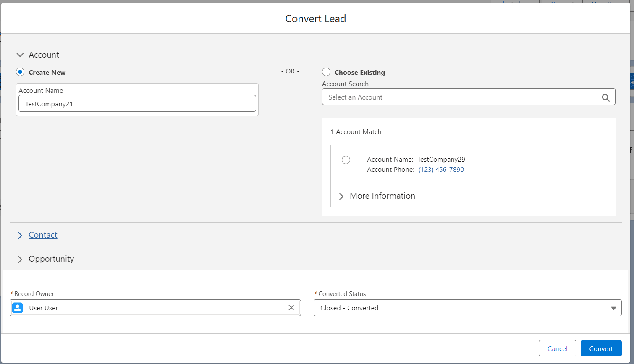The height and width of the screenshot is (364, 634).
Task: Select the Choose Existing account radio button
Action: [326, 72]
